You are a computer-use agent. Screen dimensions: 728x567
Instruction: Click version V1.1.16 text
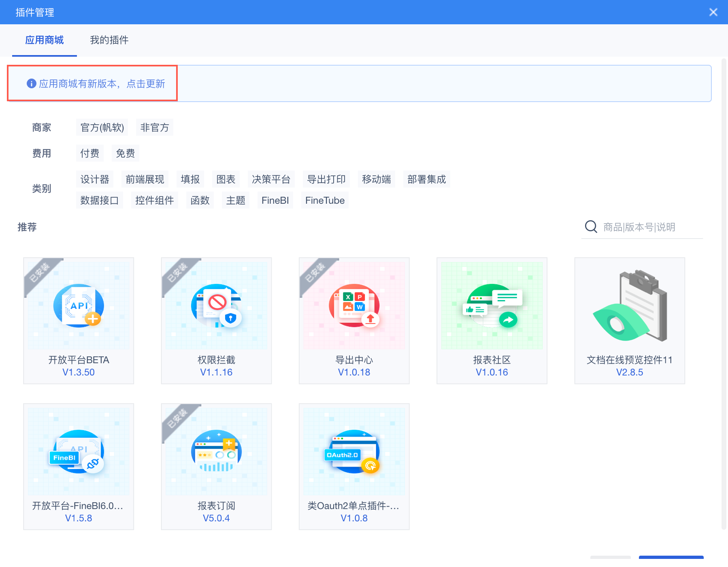click(x=217, y=372)
